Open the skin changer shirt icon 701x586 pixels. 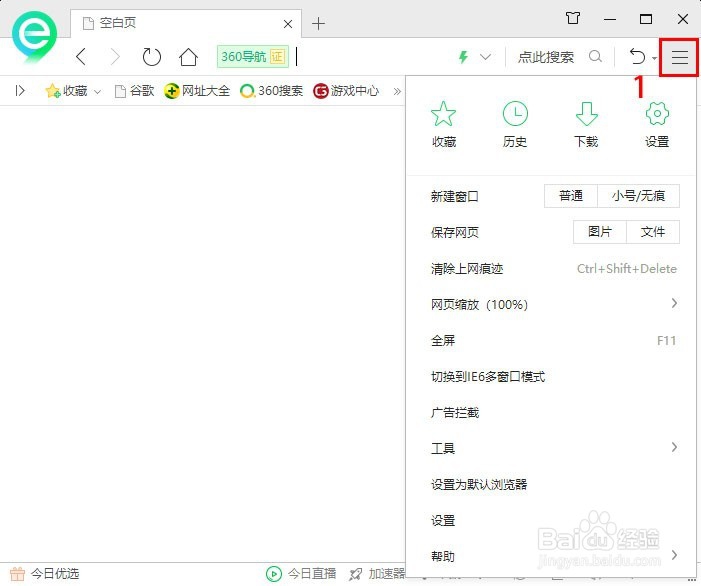click(573, 18)
